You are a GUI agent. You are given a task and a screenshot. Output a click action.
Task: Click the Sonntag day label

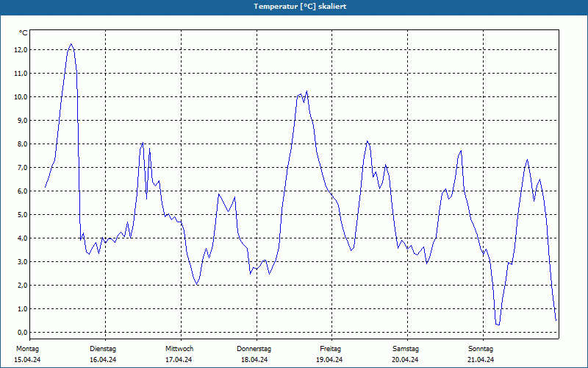[x=481, y=349]
